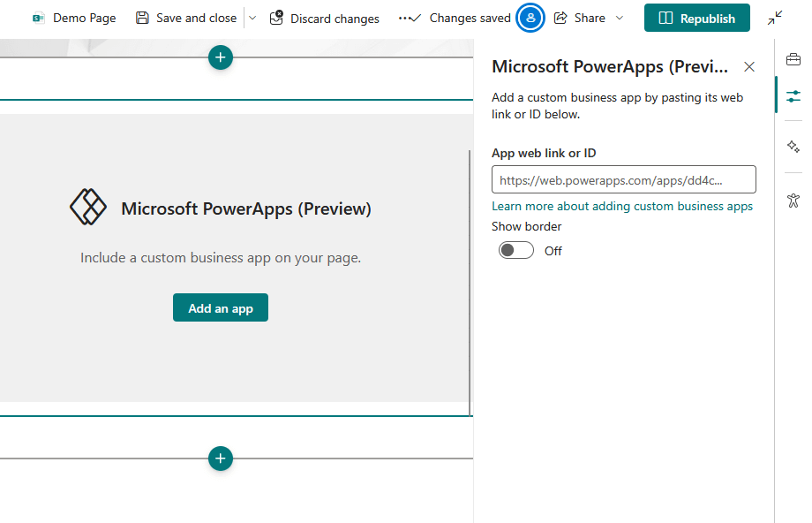Image resolution: width=812 pixels, height=523 pixels.
Task: Click the "App web link or ID" label
Action: (544, 154)
